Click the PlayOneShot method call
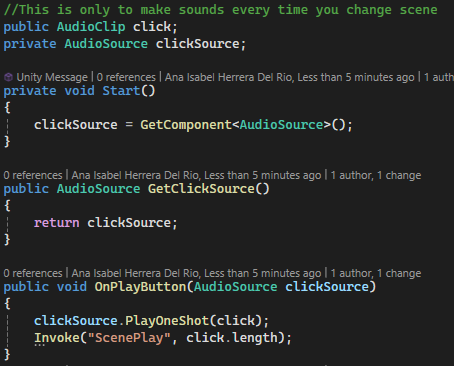The width and height of the screenshot is (454, 366). click(x=167, y=321)
